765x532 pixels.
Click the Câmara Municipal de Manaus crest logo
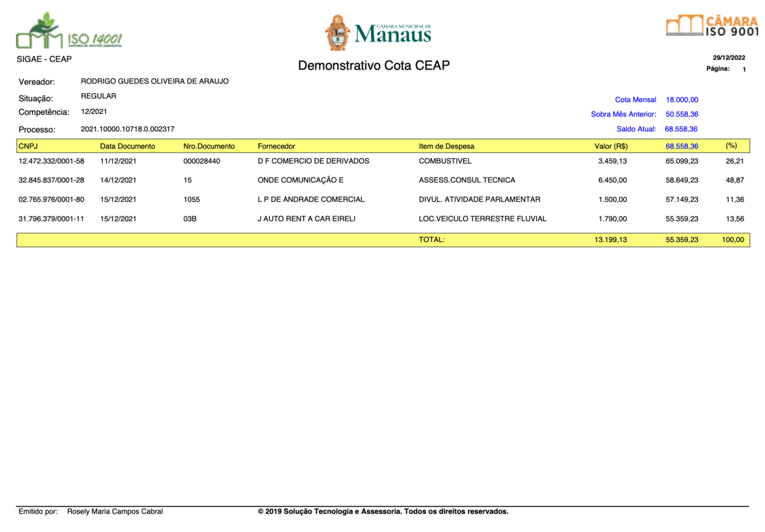coord(378,33)
